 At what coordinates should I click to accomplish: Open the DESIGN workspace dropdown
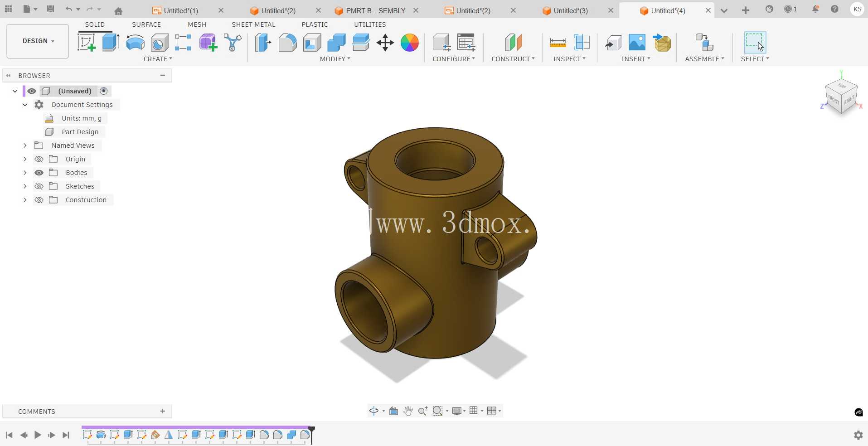[x=38, y=41]
